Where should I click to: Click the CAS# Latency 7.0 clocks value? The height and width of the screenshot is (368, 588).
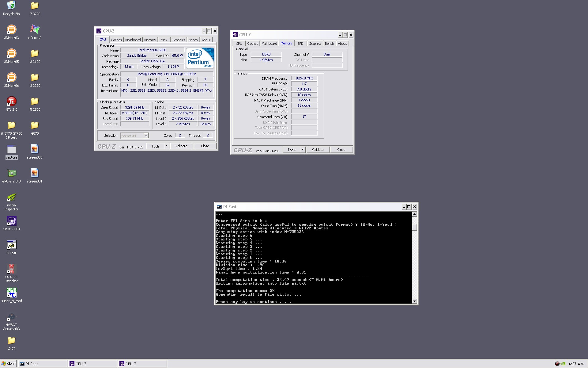(x=304, y=89)
